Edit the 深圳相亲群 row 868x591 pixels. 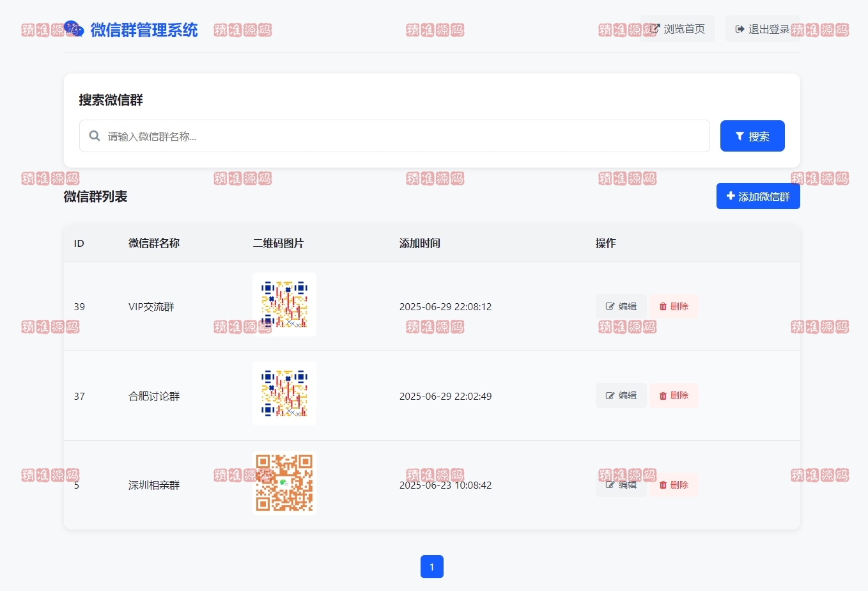coord(621,485)
